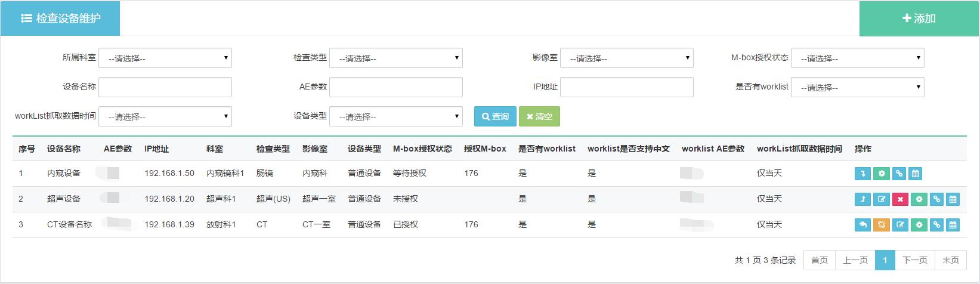The width and height of the screenshot is (980, 284).
Task: Open the 设备类型 filter dropdown
Action: click(x=396, y=116)
